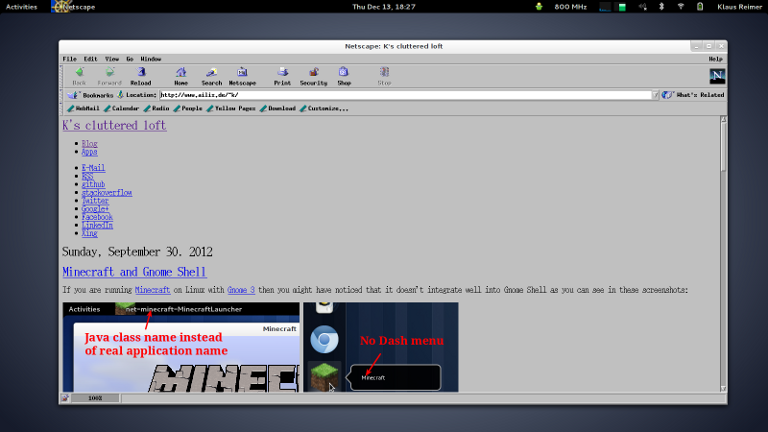Open the File menu

click(70, 59)
